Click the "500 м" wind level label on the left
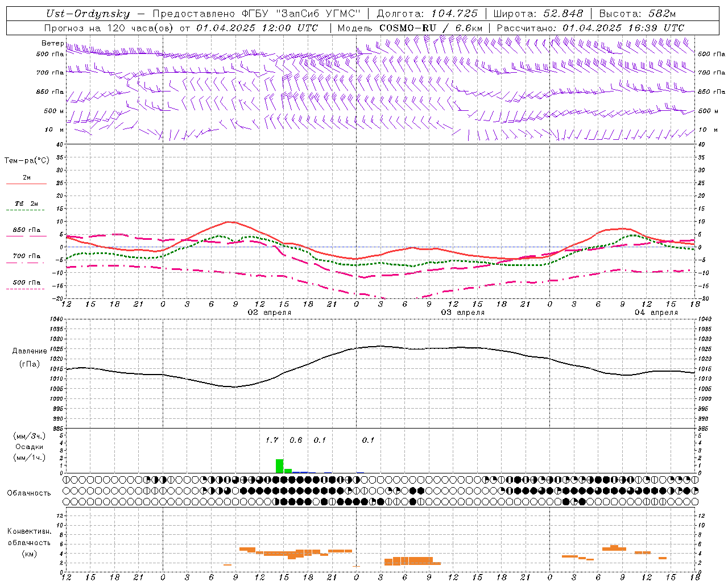The width and height of the screenshot is (728, 582). pyautogui.click(x=54, y=111)
